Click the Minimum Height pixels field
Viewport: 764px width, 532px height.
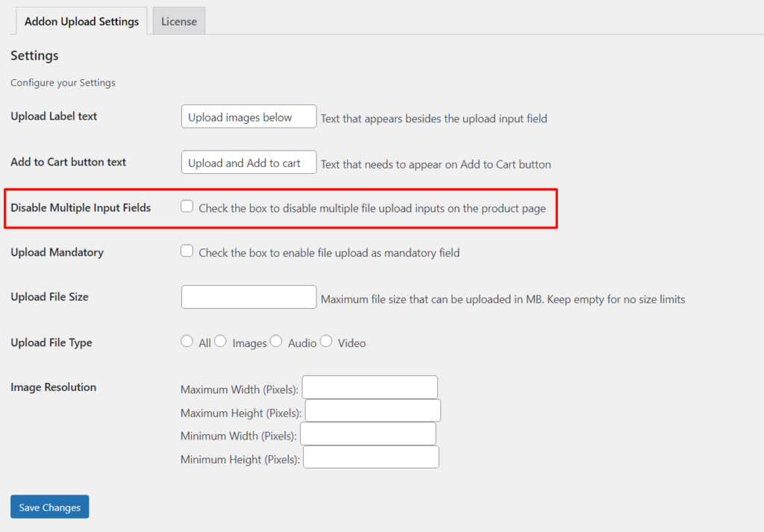point(371,457)
